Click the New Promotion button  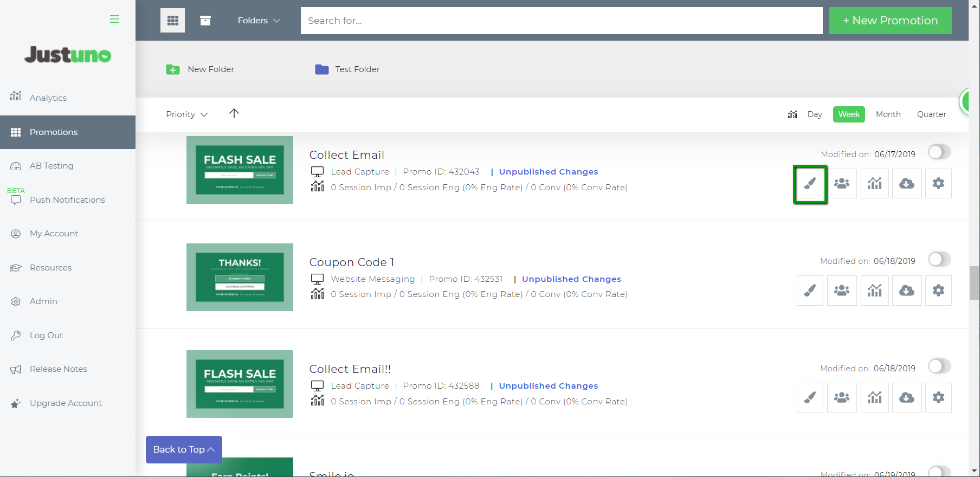pos(890,21)
